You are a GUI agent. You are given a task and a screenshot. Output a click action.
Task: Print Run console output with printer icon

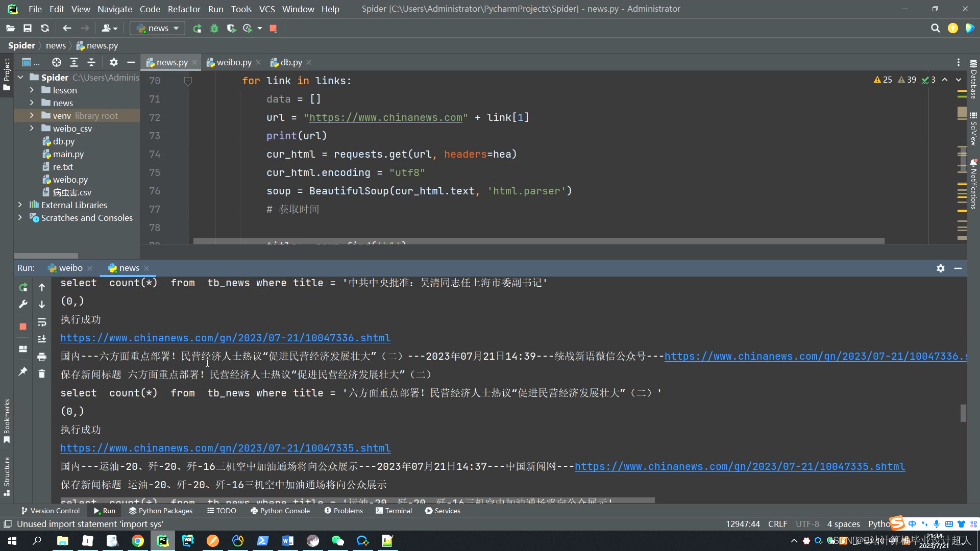click(42, 357)
